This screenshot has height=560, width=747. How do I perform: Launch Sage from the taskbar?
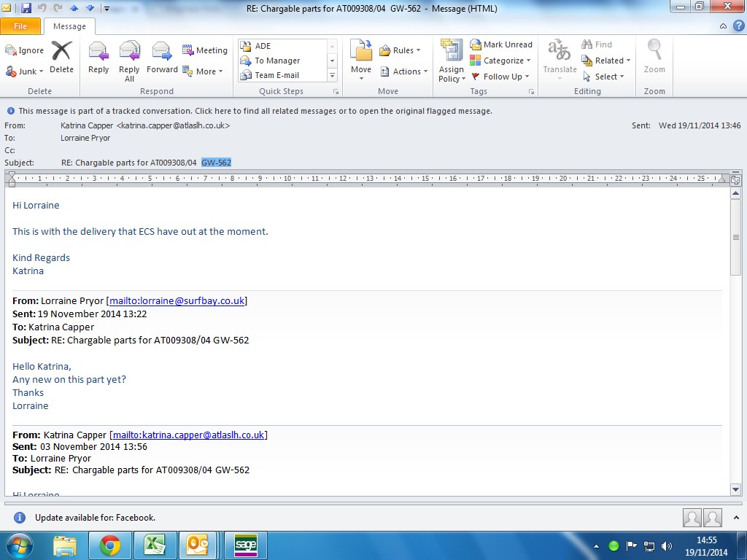tap(245, 545)
